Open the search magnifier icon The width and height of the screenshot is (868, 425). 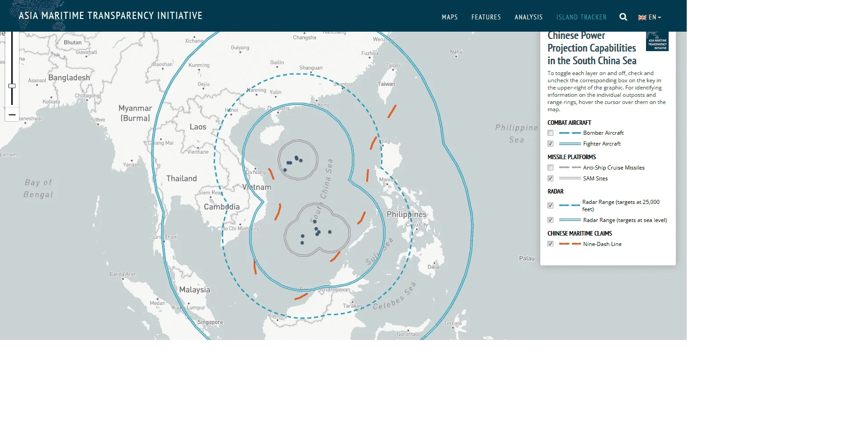click(x=623, y=17)
